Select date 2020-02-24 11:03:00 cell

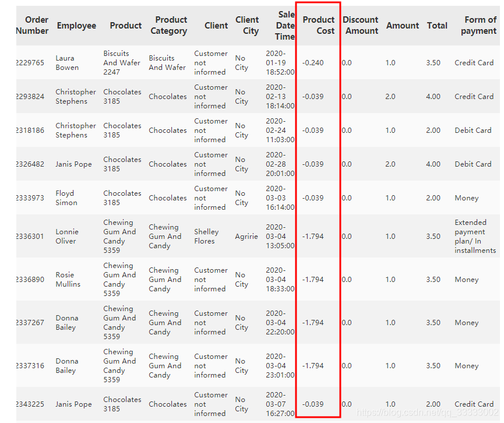click(280, 130)
